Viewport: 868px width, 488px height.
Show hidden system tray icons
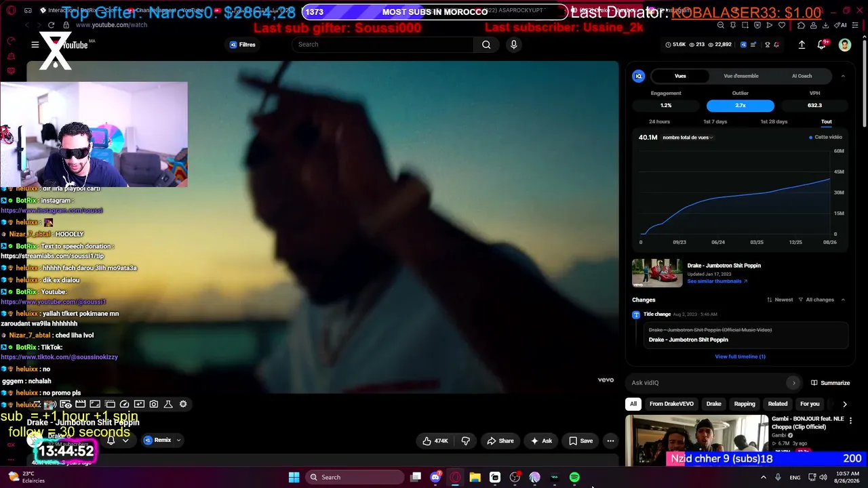pyautogui.click(x=764, y=477)
